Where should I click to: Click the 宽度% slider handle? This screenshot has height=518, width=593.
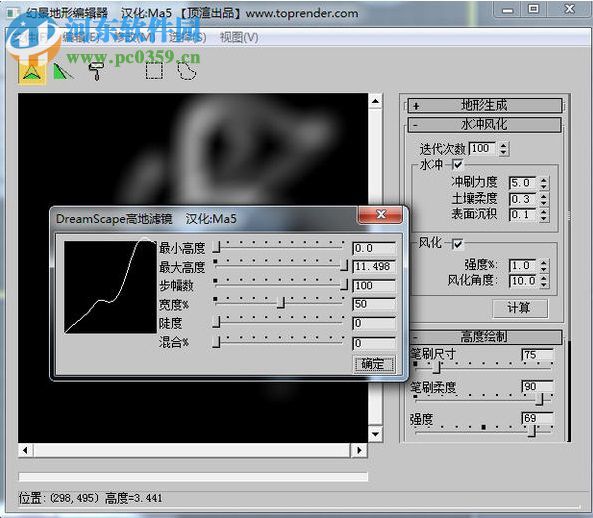[x=281, y=302]
